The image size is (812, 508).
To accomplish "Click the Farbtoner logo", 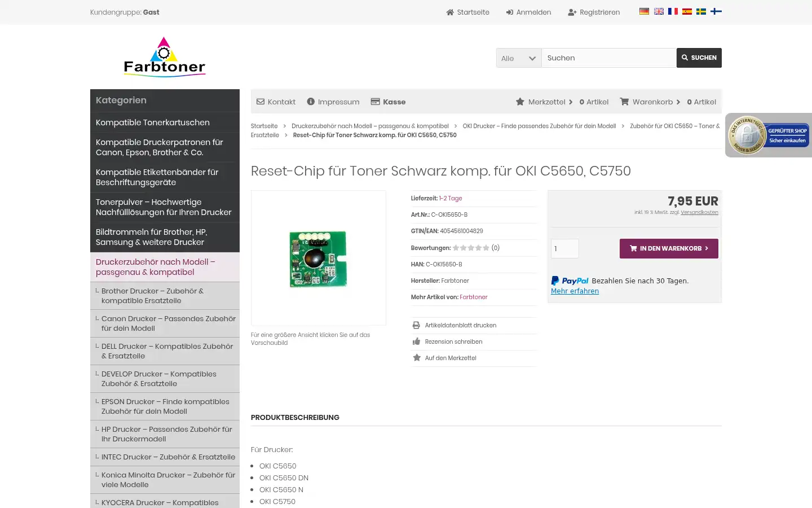I will [164, 57].
